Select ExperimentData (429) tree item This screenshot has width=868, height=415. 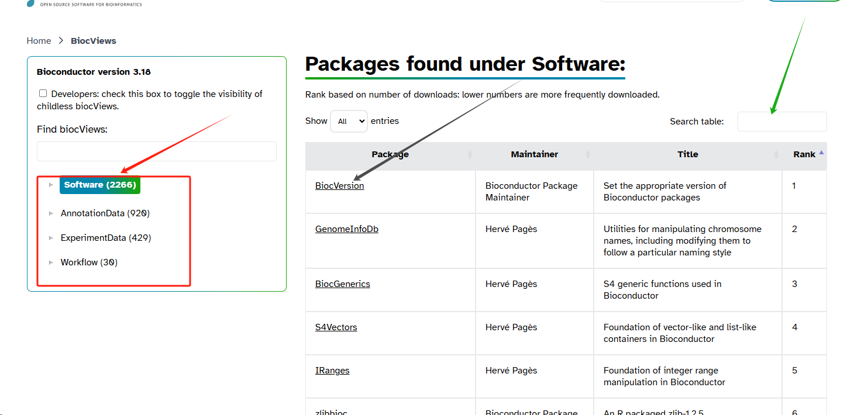[106, 238]
